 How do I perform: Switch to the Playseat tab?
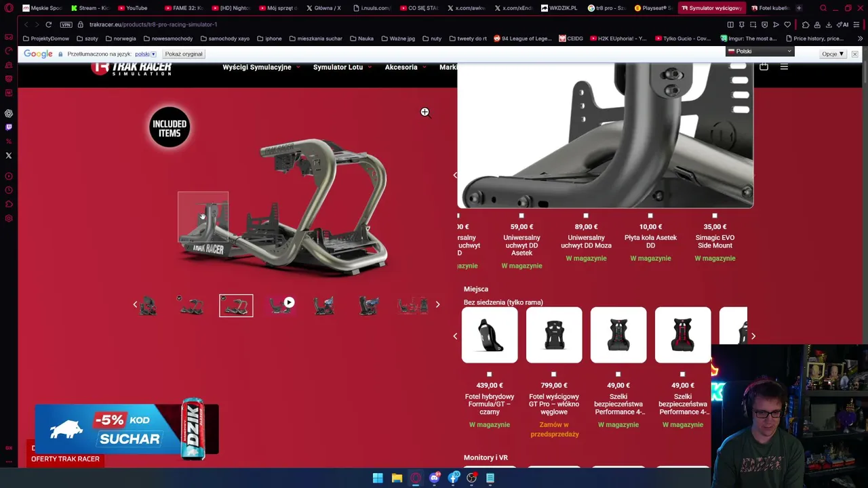pyautogui.click(x=654, y=8)
